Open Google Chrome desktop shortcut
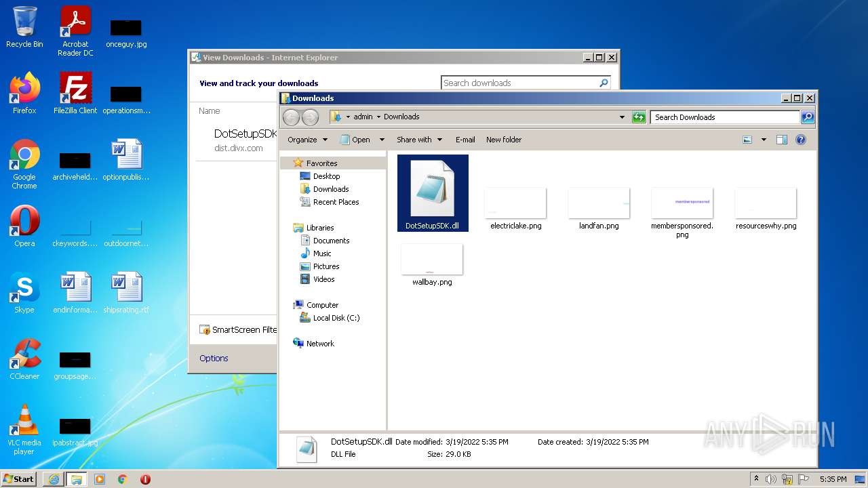 coord(24,164)
